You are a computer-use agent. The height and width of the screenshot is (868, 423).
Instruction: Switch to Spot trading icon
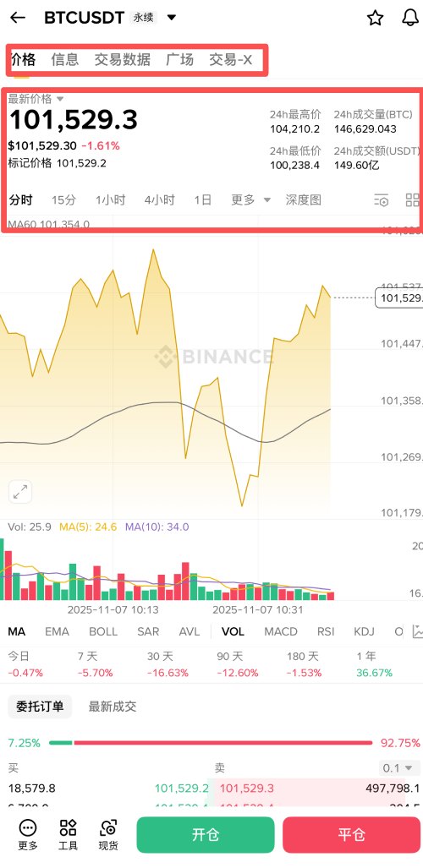[x=108, y=835]
